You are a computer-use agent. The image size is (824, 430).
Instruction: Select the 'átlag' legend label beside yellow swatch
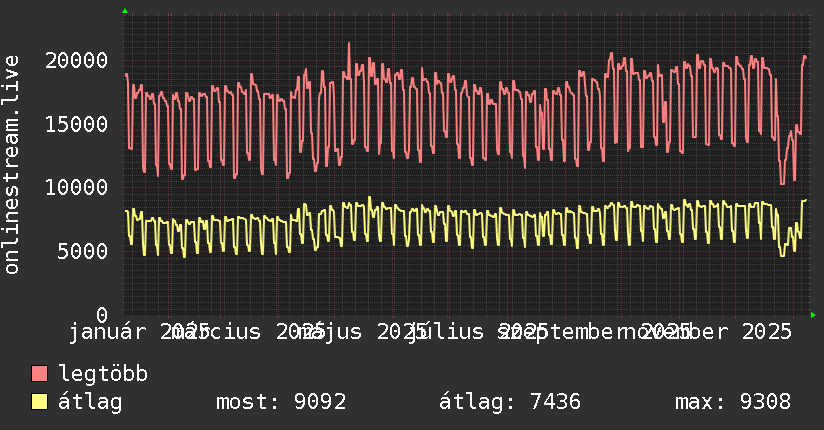pos(90,402)
